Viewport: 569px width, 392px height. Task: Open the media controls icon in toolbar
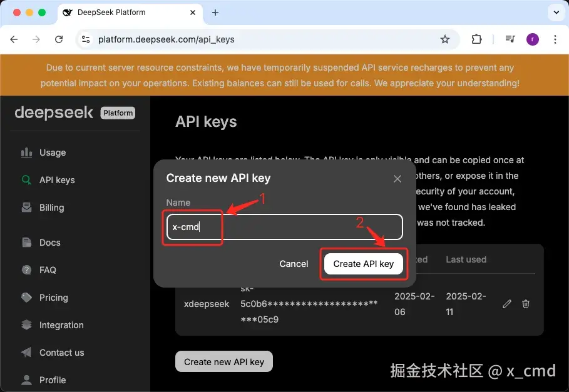tap(510, 39)
